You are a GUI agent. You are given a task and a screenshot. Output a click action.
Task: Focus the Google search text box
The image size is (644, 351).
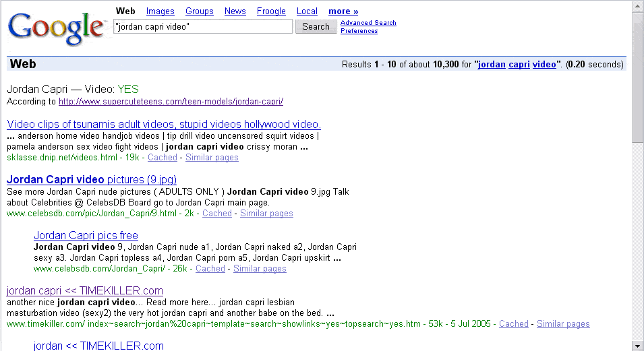point(203,27)
